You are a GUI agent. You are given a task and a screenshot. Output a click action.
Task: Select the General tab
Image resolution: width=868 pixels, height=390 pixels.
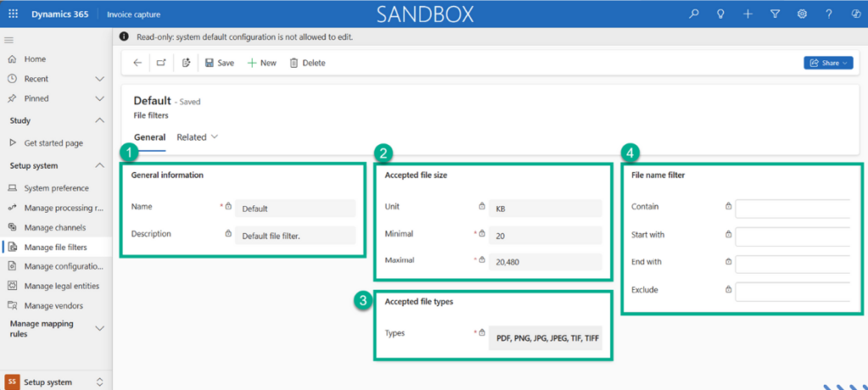coord(149,136)
